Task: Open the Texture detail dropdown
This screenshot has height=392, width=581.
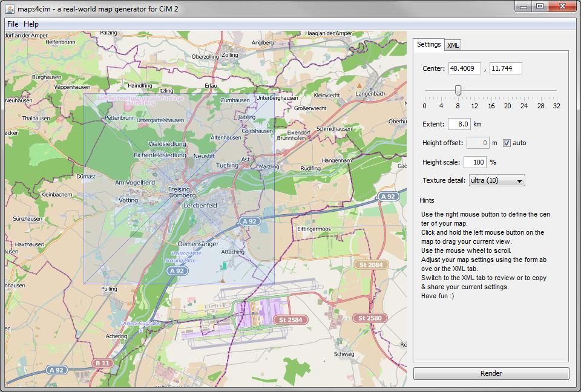Action: click(497, 180)
